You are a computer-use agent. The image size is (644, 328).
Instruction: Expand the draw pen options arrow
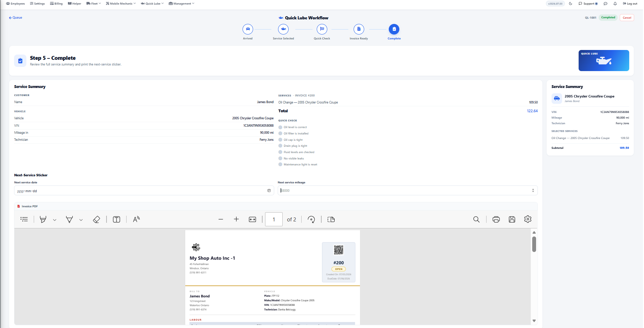pyautogui.click(x=81, y=220)
